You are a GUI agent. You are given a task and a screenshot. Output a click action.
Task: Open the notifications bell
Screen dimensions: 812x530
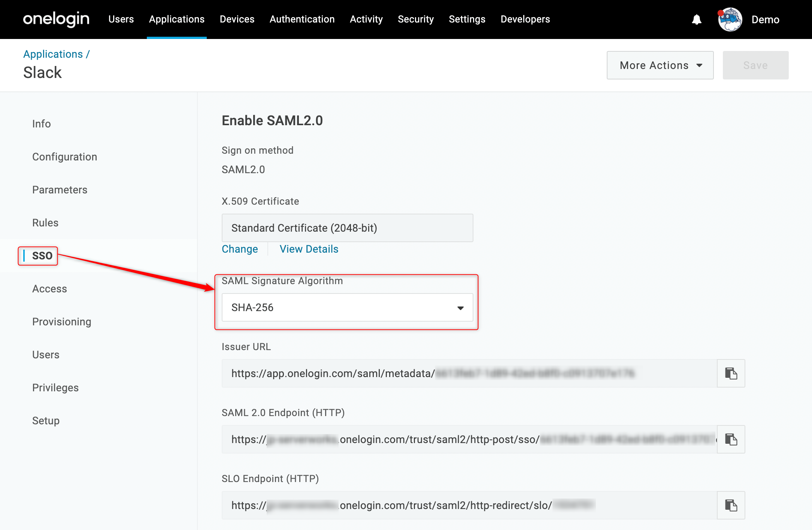click(697, 19)
